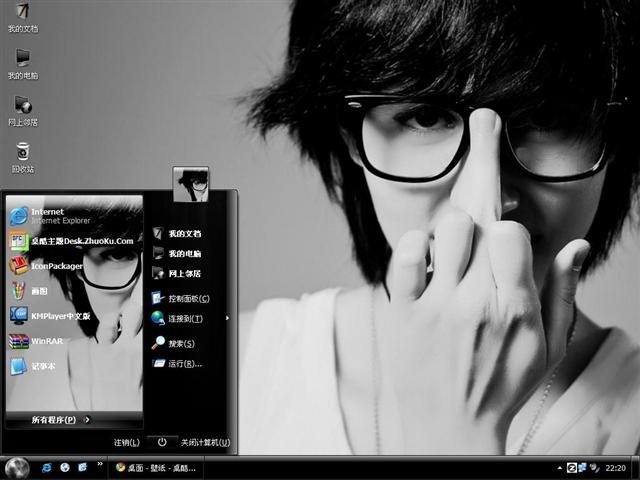This screenshot has width=640, height=480.
Task: Open the 回收站 recycle bin icon
Action: point(23,158)
